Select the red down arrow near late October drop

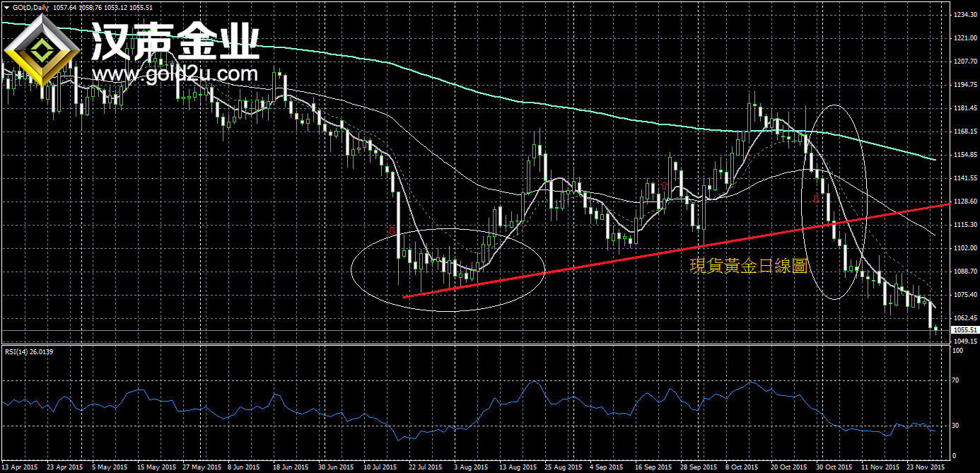[x=816, y=199]
